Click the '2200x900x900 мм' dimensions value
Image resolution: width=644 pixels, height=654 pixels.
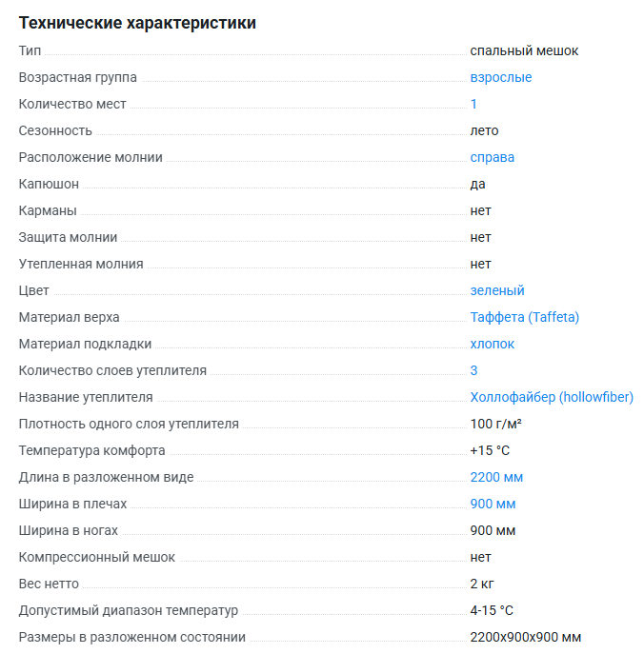(525, 637)
